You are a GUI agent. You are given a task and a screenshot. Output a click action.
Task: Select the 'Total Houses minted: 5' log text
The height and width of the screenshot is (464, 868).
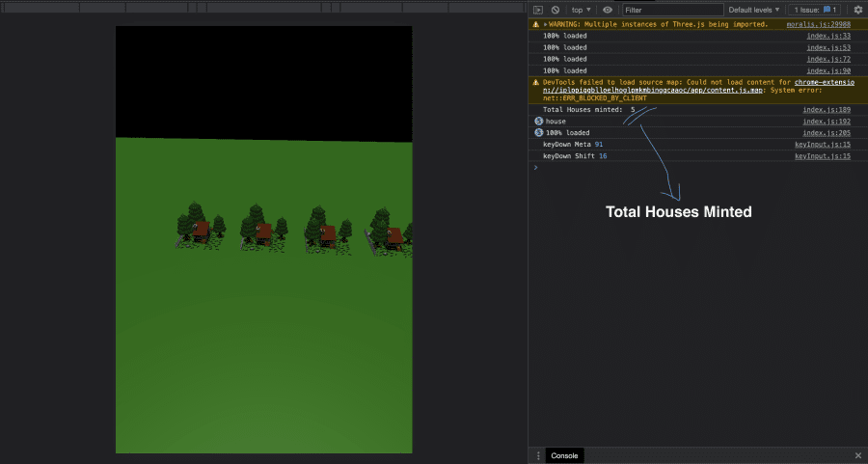point(589,110)
